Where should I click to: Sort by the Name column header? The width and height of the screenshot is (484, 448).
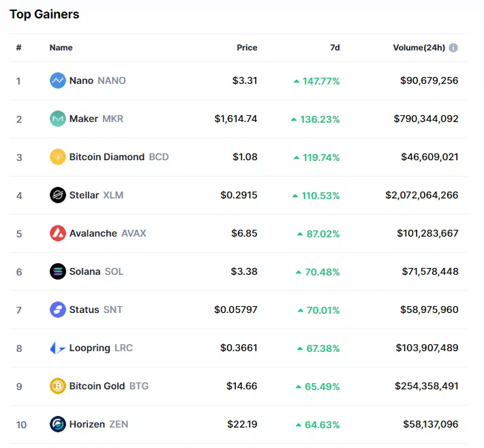pyautogui.click(x=61, y=48)
